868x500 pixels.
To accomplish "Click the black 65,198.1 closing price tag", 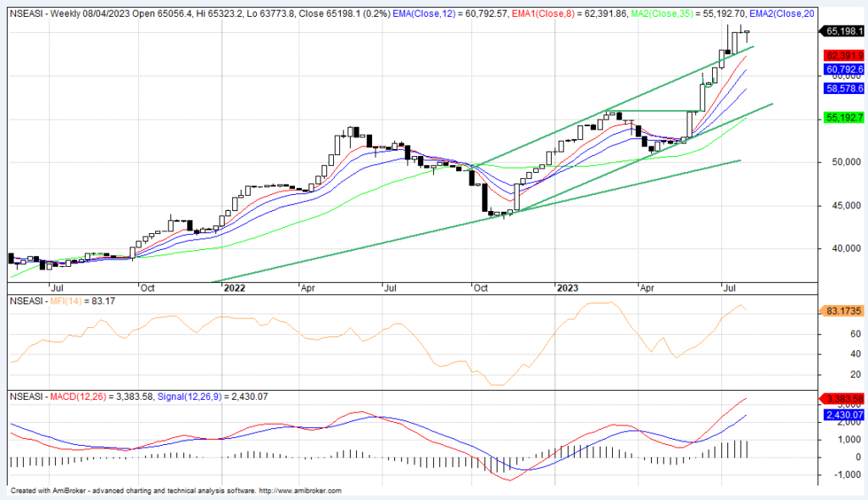I will (842, 31).
